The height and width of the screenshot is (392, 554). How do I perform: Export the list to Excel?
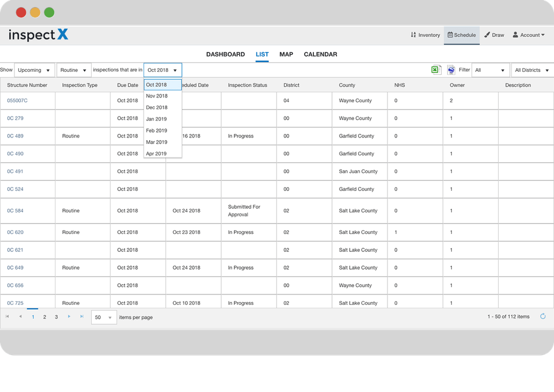[437, 70]
